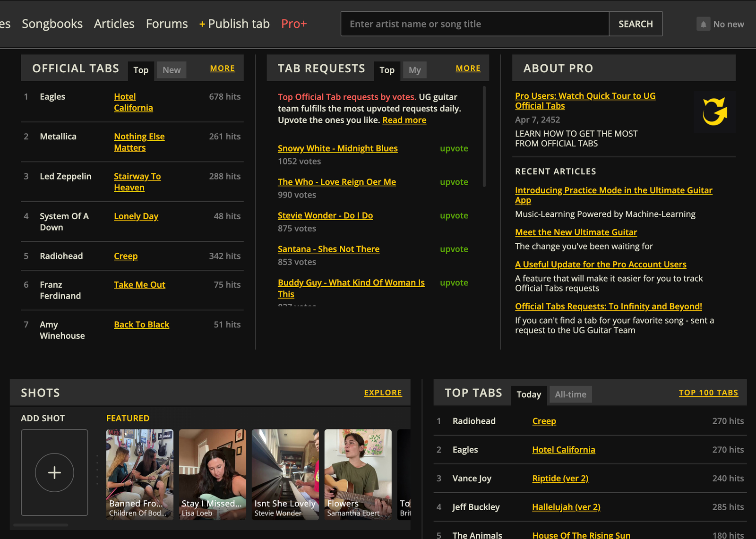This screenshot has height=539, width=756.
Task: Focus the artist or song search field
Action: point(475,24)
